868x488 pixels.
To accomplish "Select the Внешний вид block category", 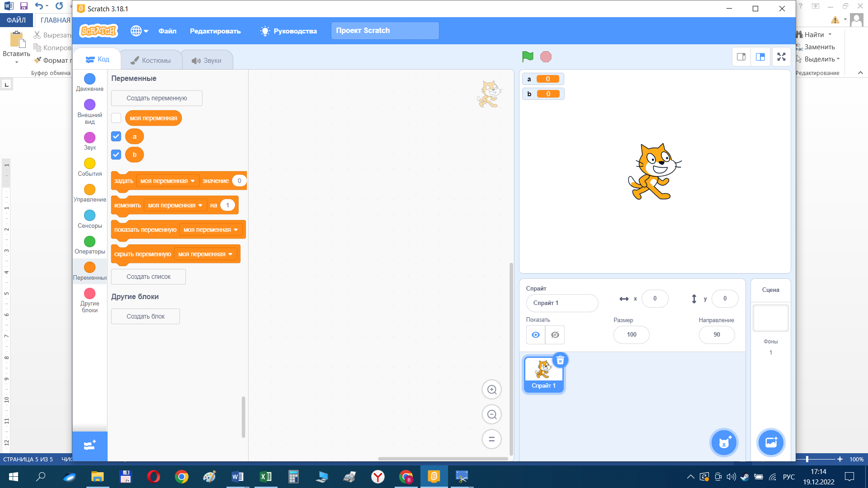I will (x=90, y=112).
